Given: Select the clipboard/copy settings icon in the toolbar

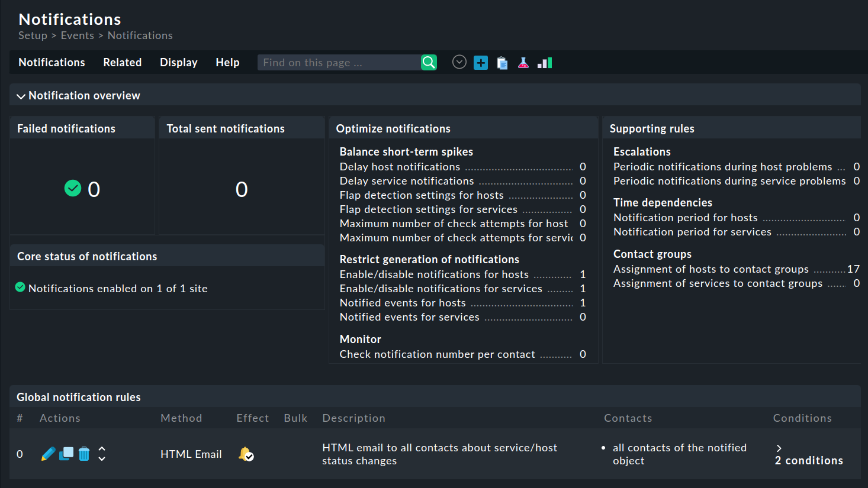Looking at the screenshot, I should tap(501, 62).
